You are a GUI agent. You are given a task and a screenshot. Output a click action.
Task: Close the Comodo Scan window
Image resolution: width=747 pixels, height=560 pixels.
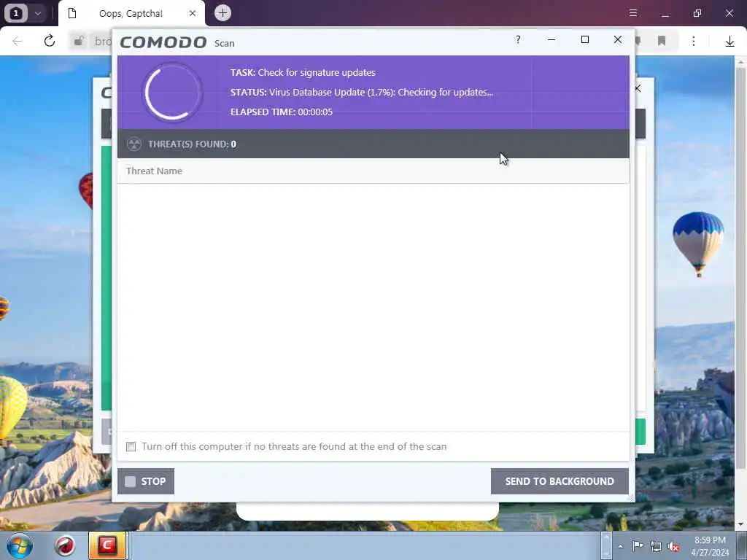(x=618, y=39)
